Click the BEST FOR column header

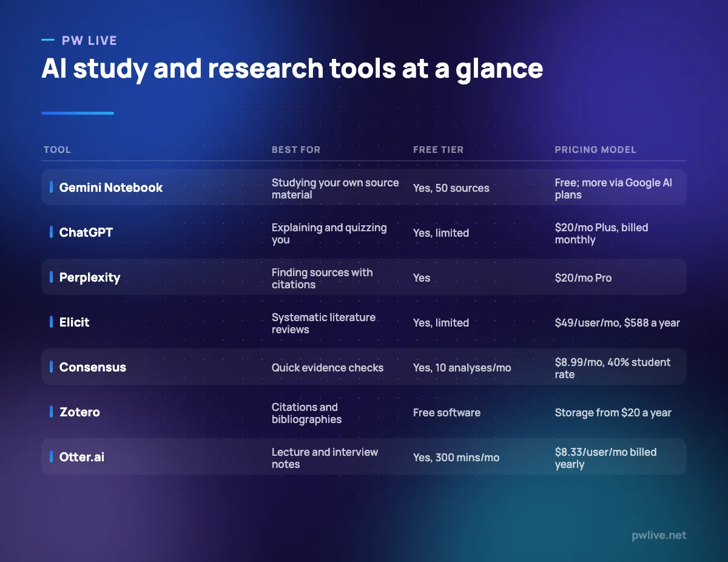[x=296, y=150]
